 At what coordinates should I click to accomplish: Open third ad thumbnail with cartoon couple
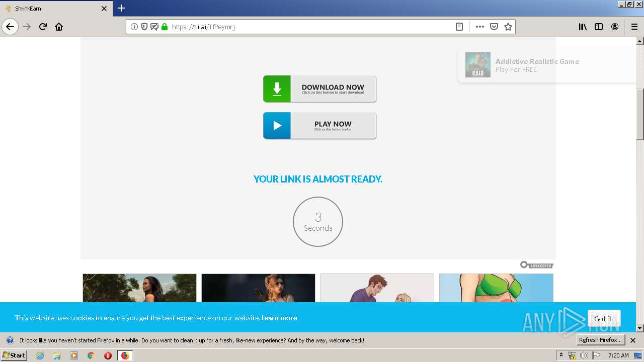(x=377, y=288)
